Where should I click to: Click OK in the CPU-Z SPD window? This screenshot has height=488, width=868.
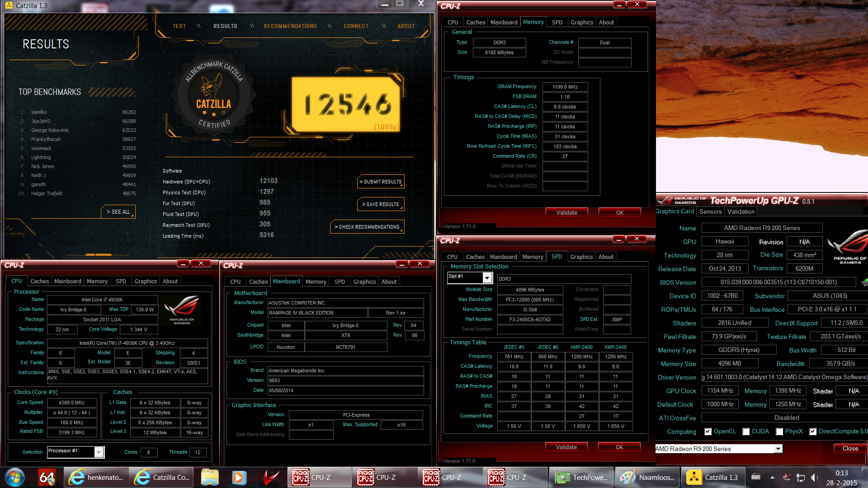point(619,447)
